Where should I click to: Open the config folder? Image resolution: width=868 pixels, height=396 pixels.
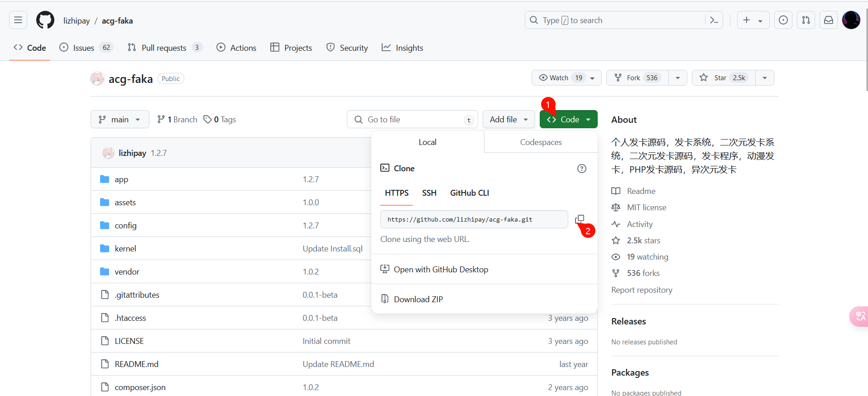click(125, 226)
